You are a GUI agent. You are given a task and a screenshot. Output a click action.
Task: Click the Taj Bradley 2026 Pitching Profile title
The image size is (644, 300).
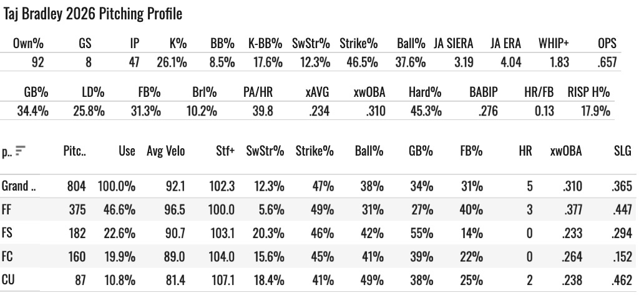tap(92, 14)
